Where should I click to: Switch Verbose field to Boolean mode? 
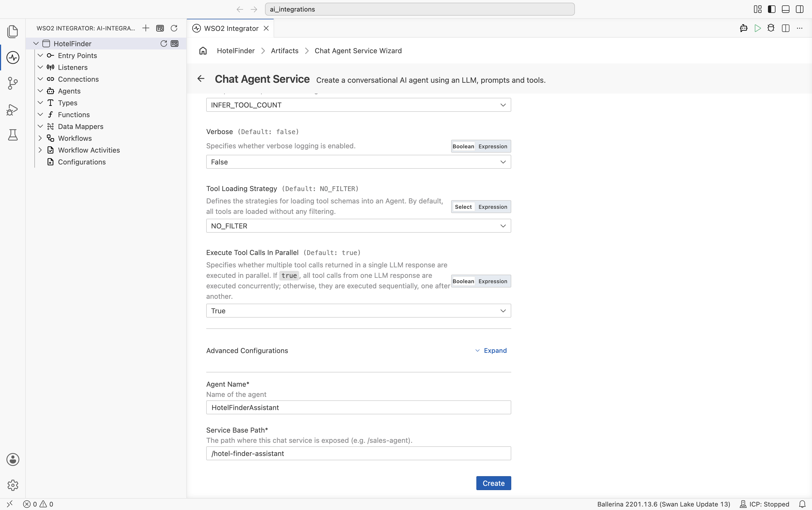tap(463, 146)
